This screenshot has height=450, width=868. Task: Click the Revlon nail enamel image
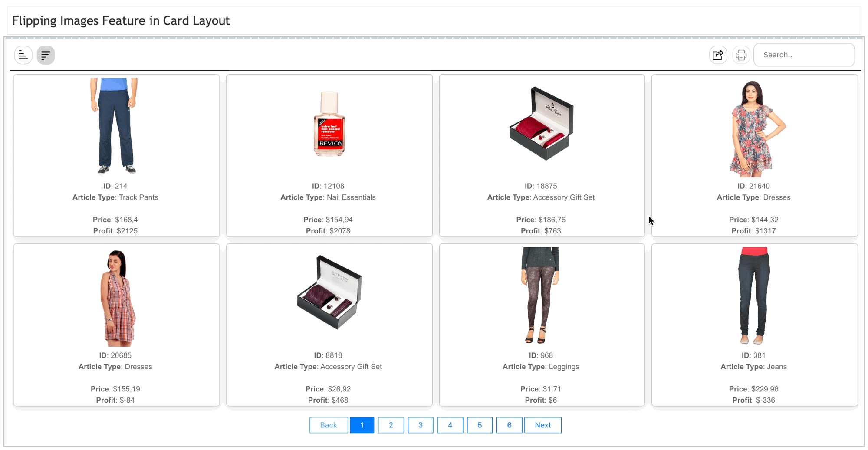point(329,124)
